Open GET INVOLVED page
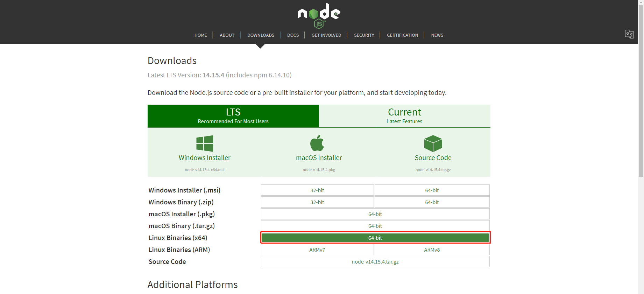 click(x=326, y=35)
